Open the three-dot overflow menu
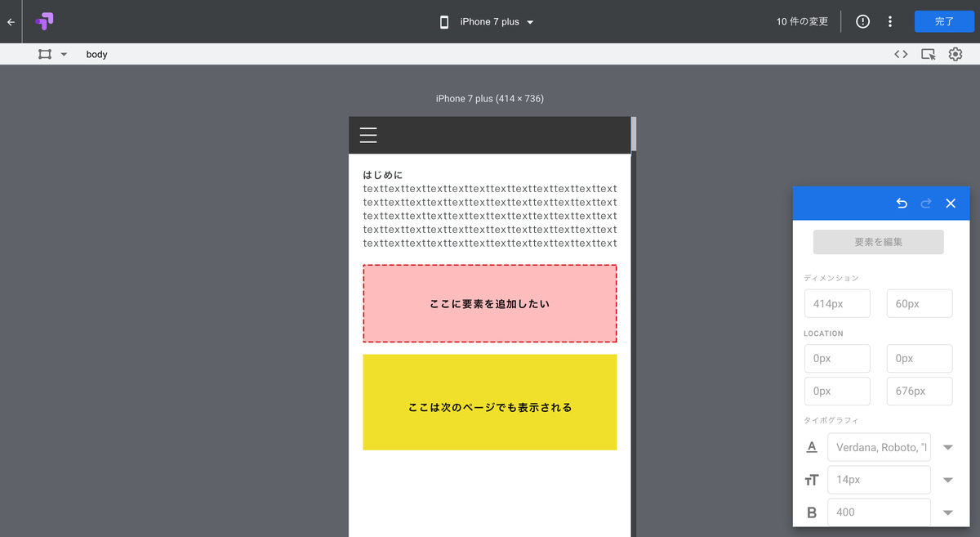The width and height of the screenshot is (980, 537). [890, 21]
